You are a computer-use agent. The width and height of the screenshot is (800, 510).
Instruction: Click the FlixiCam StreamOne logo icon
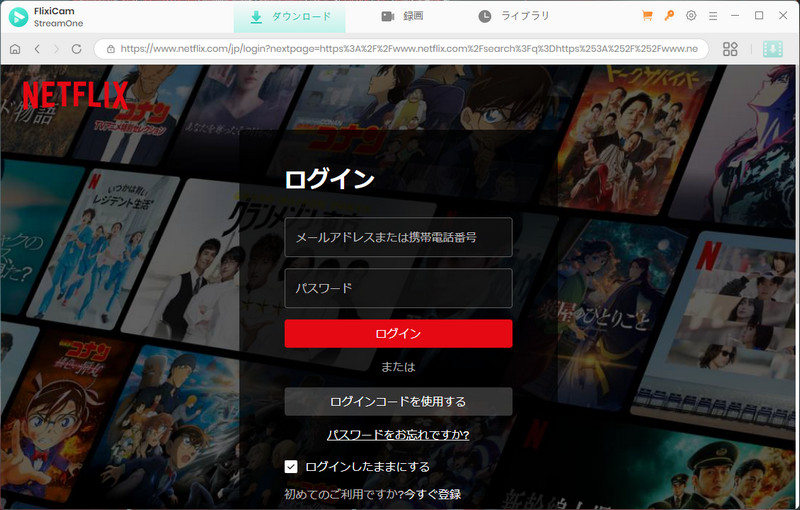[x=18, y=17]
